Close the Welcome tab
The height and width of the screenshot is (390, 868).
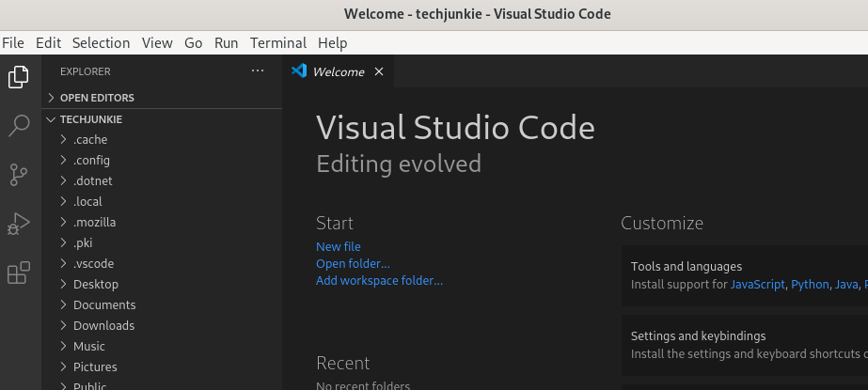(379, 71)
